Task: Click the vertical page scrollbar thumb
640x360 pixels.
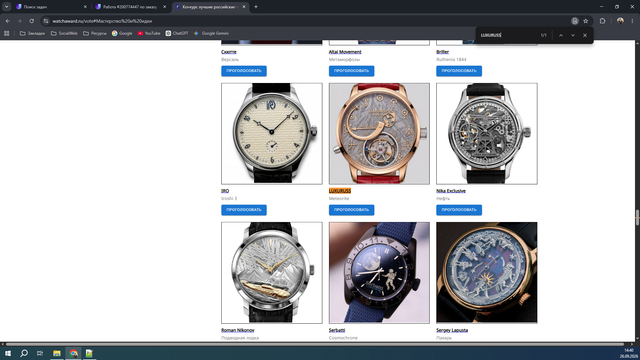Action: [637, 217]
